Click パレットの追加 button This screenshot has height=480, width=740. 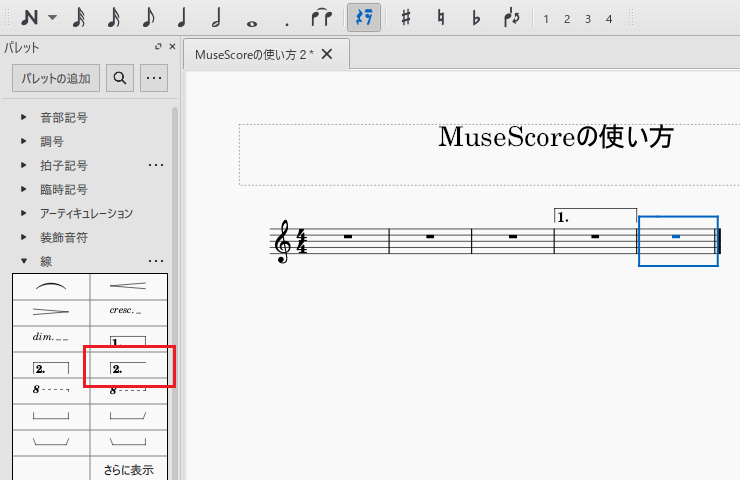coord(56,78)
